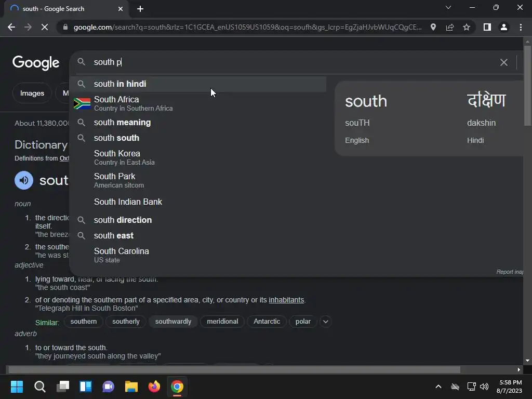The image size is (532, 399).
Task: Show hidden system tray icons
Action: [438, 387]
